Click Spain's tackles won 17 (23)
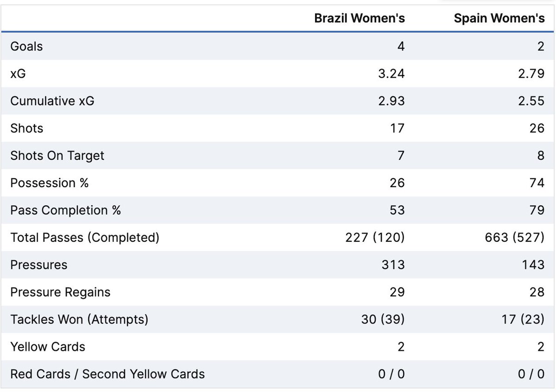The image size is (556, 392). 523,320
